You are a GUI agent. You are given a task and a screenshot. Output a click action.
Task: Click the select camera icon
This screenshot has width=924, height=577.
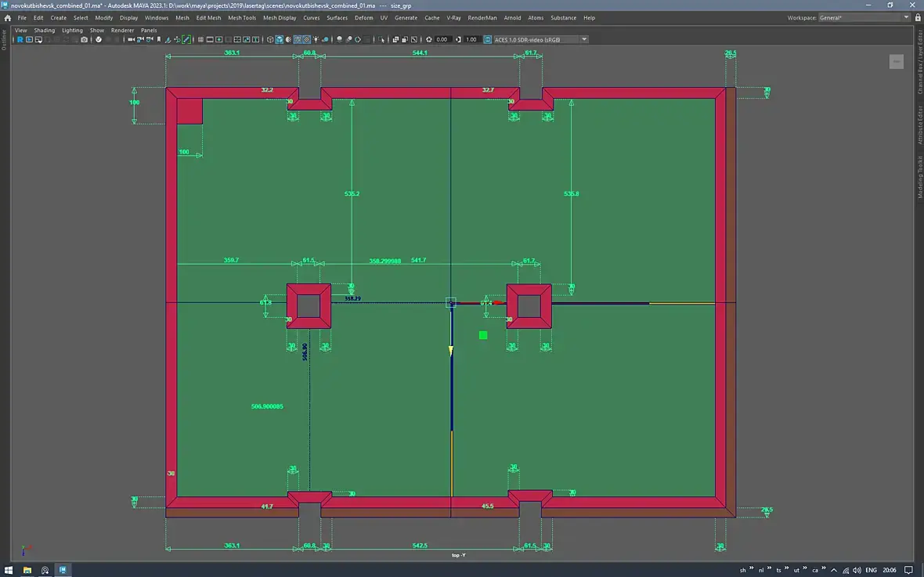point(131,39)
